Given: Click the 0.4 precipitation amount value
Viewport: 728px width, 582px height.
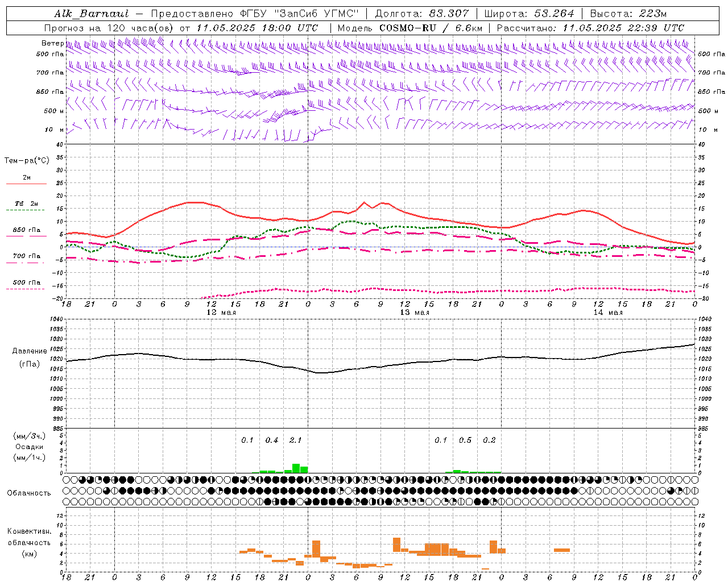Looking at the screenshot, I should pyautogui.click(x=272, y=440).
